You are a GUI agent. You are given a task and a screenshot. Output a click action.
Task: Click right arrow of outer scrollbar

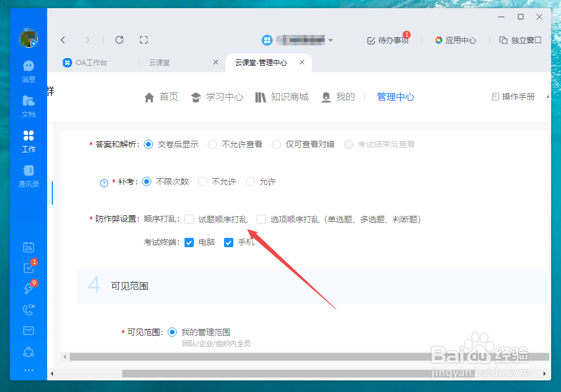tap(545, 373)
